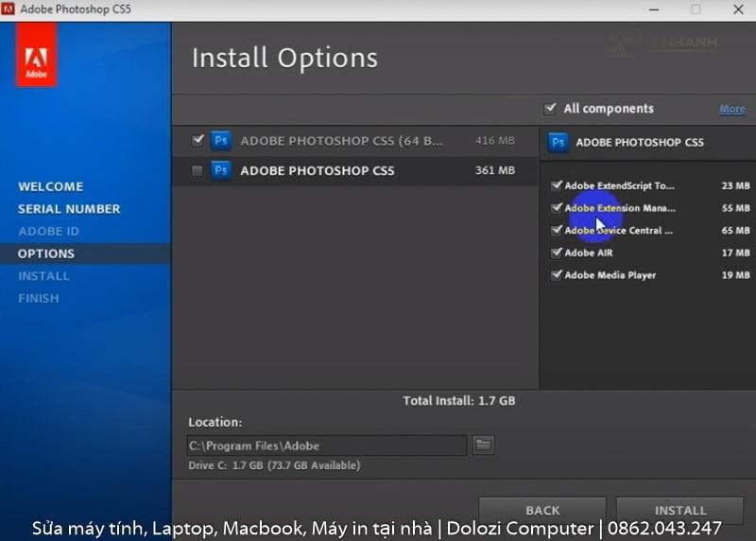
Task: Select the Options step in sidebar
Action: pyautogui.click(x=46, y=253)
